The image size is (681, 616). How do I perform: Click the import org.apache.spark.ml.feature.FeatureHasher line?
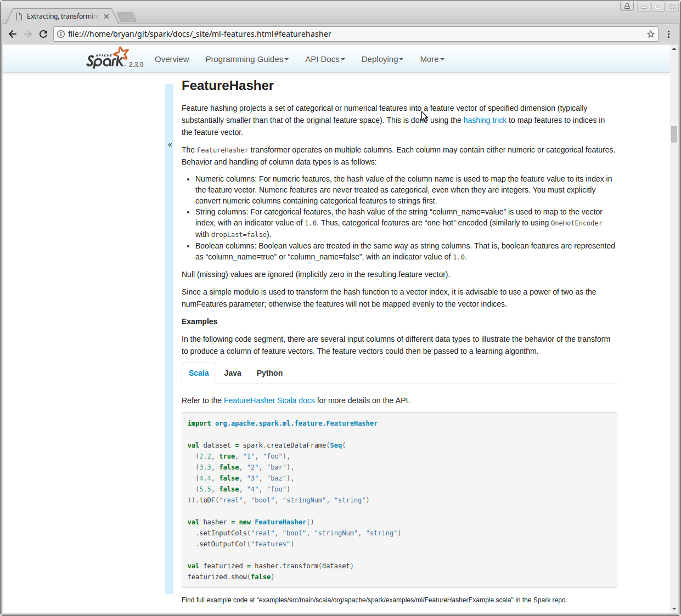coord(283,423)
